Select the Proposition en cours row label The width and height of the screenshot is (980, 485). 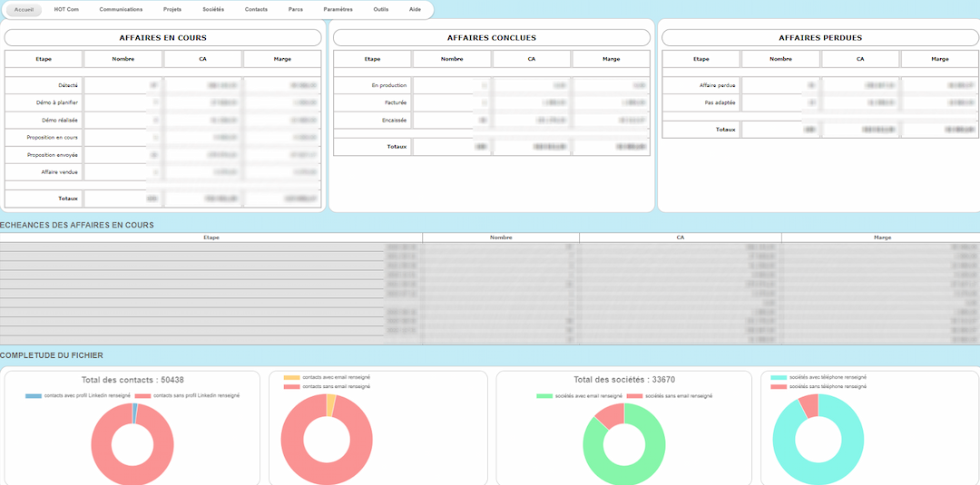tap(53, 137)
